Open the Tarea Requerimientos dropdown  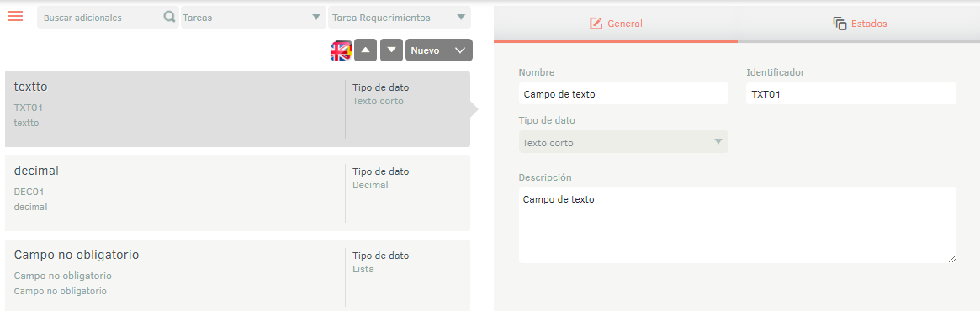(400, 18)
